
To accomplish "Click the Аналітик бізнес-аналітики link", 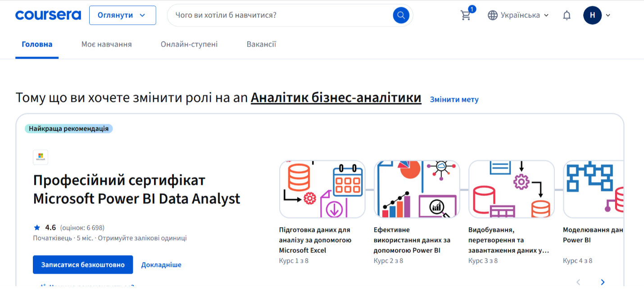I will click(336, 98).
